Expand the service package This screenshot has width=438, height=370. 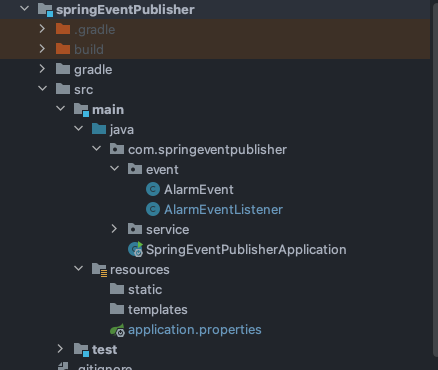click(x=114, y=229)
